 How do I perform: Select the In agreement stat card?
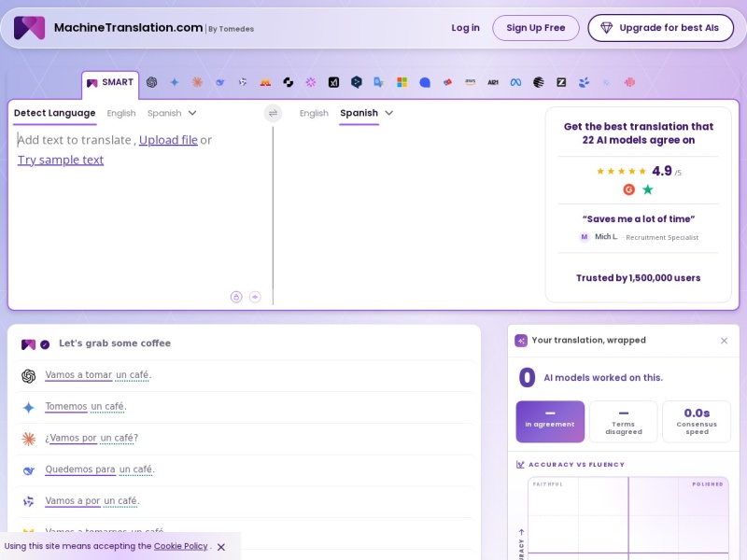click(550, 422)
